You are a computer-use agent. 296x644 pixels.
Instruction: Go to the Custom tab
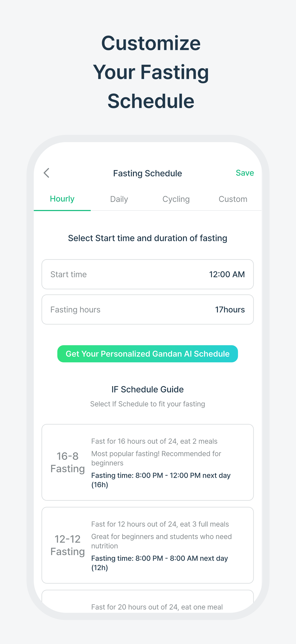pos(233,199)
